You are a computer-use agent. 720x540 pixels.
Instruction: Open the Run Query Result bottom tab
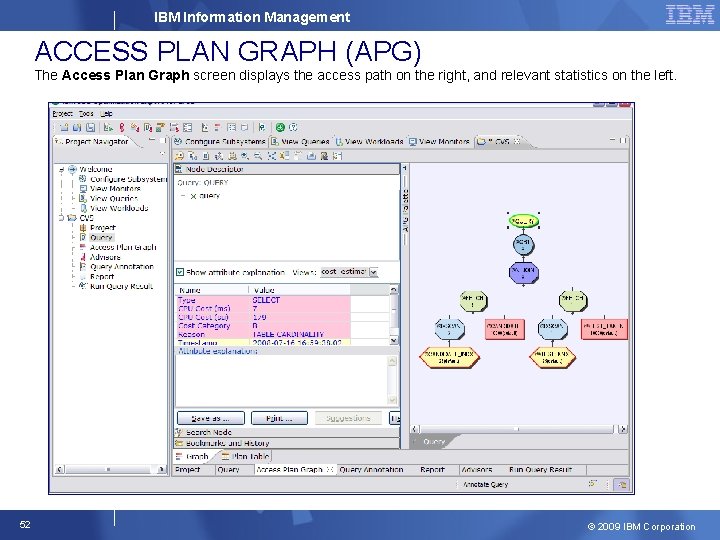pos(540,470)
